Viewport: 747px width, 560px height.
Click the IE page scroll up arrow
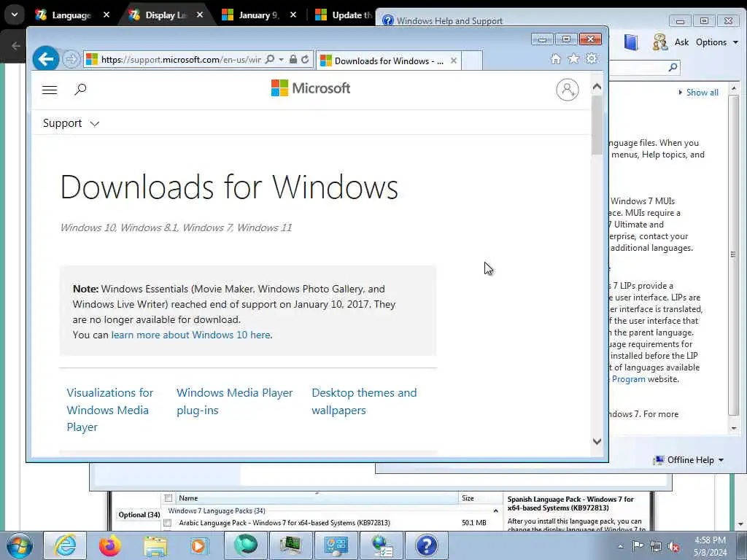pos(597,87)
